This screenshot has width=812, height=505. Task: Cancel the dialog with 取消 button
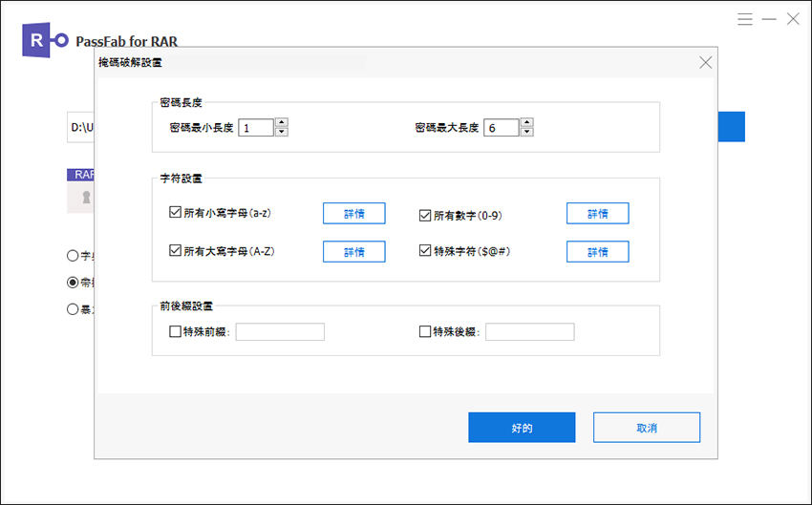(647, 428)
